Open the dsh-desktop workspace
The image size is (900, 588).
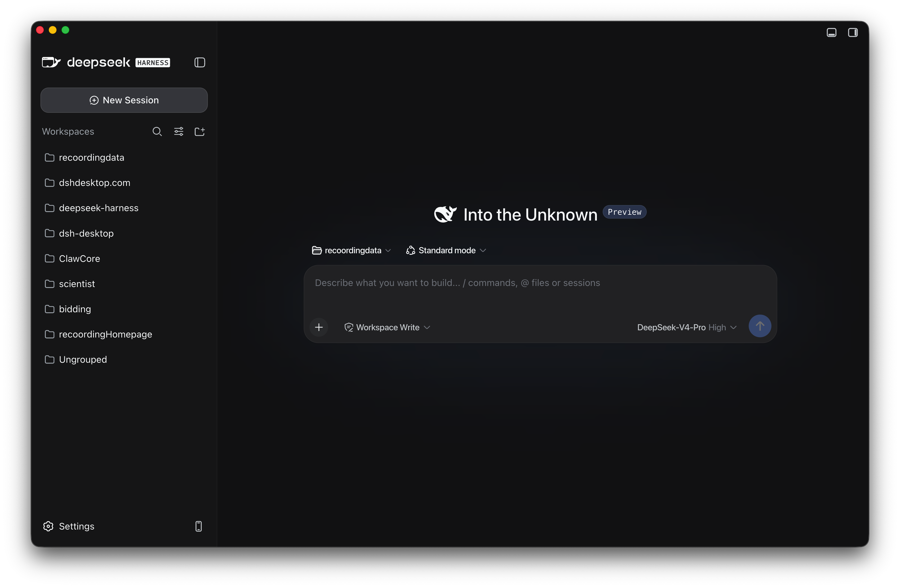coord(124,233)
